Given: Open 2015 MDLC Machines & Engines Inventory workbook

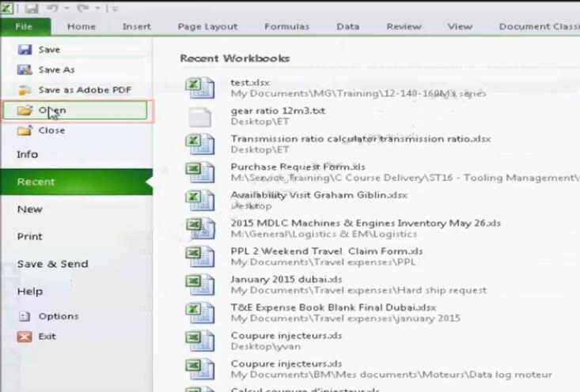Looking at the screenshot, I should click(366, 223).
